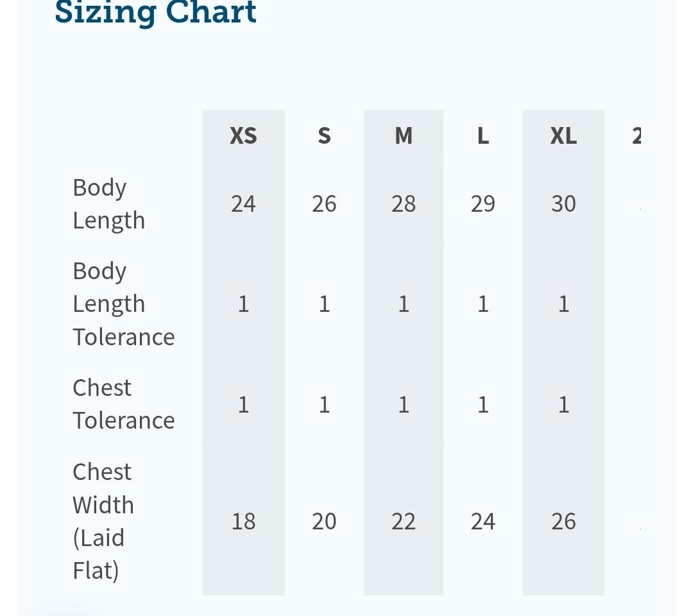The width and height of the screenshot is (693, 616).
Task: Select the L size column header
Action: click(483, 135)
